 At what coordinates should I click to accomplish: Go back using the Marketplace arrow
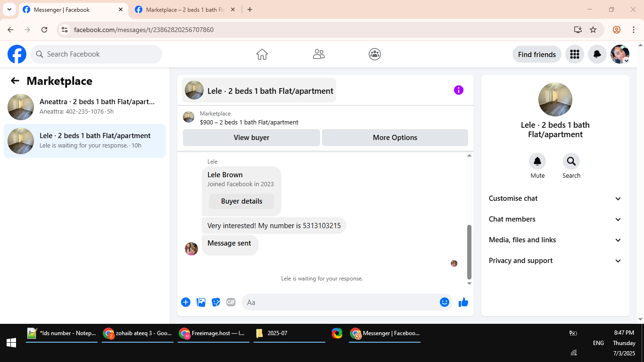pos(15,81)
